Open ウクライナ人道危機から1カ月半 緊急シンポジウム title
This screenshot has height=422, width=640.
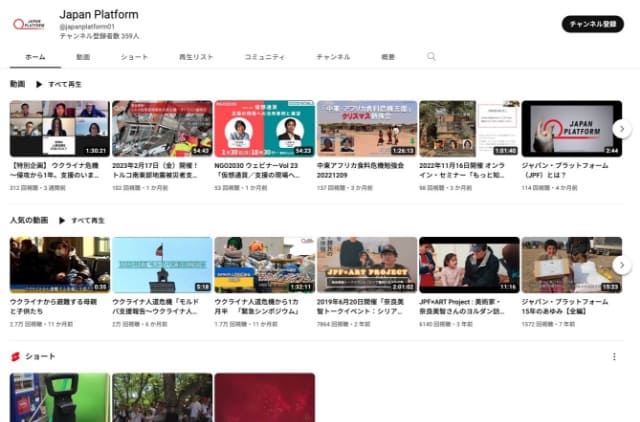pos(258,307)
